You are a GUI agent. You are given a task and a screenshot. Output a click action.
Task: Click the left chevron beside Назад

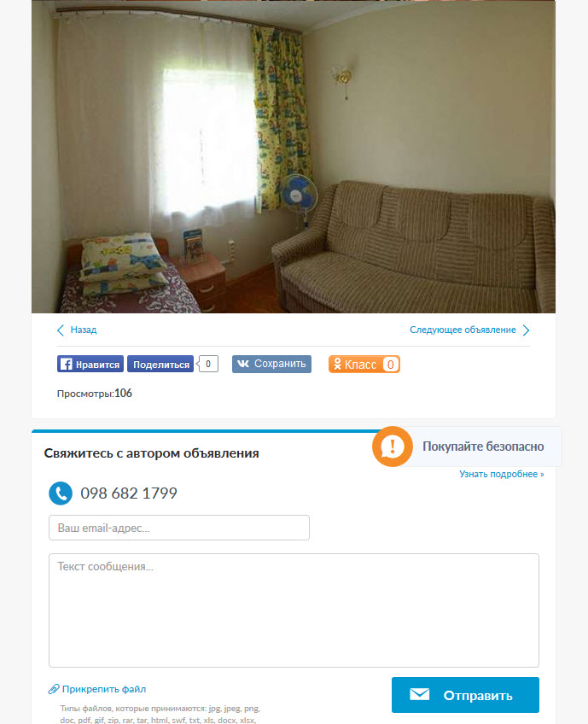(x=61, y=330)
